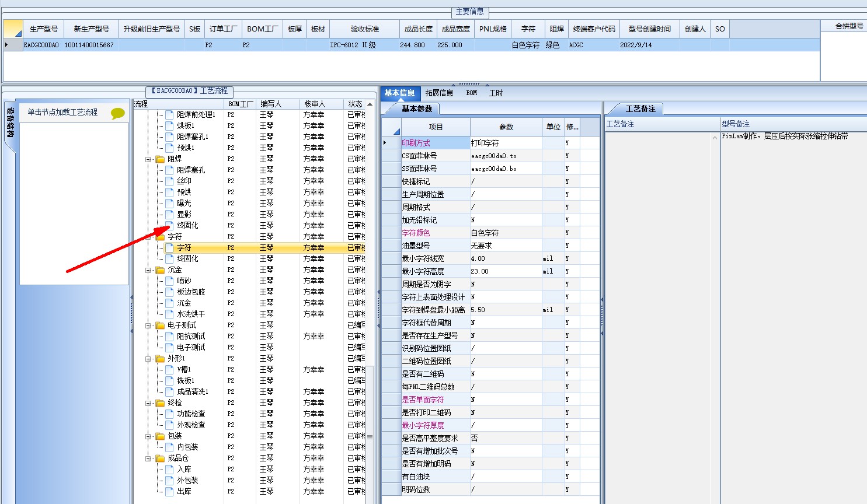Click the document icon beside 阻抗测试

point(169,336)
